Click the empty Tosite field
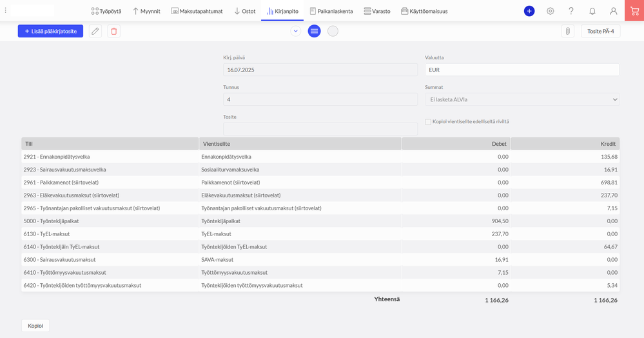Image resolution: width=644 pixels, height=338 pixels. pos(320,129)
